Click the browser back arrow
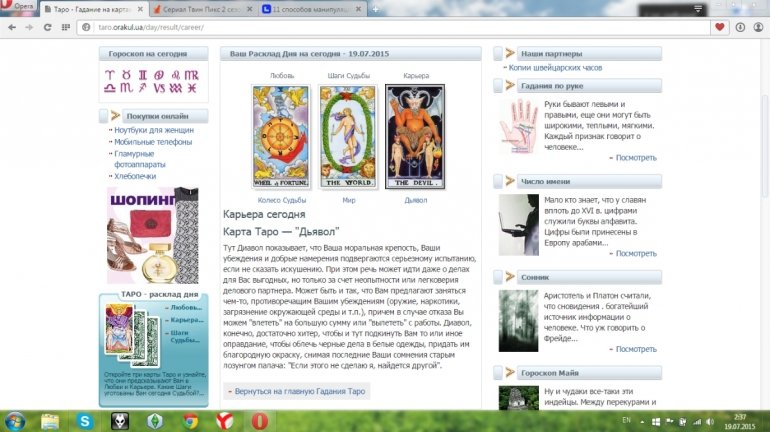The image size is (770, 432). tap(11, 27)
